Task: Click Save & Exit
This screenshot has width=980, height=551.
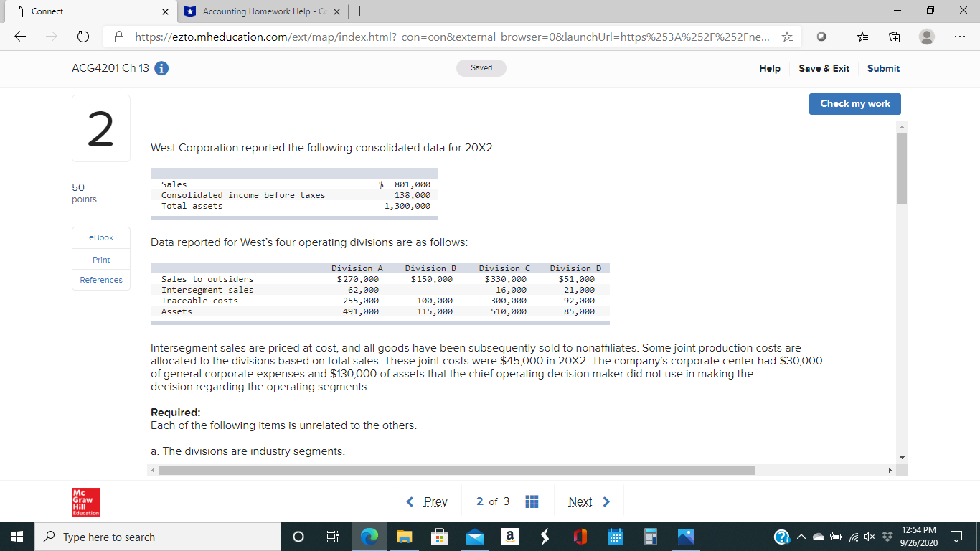Action: tap(824, 68)
